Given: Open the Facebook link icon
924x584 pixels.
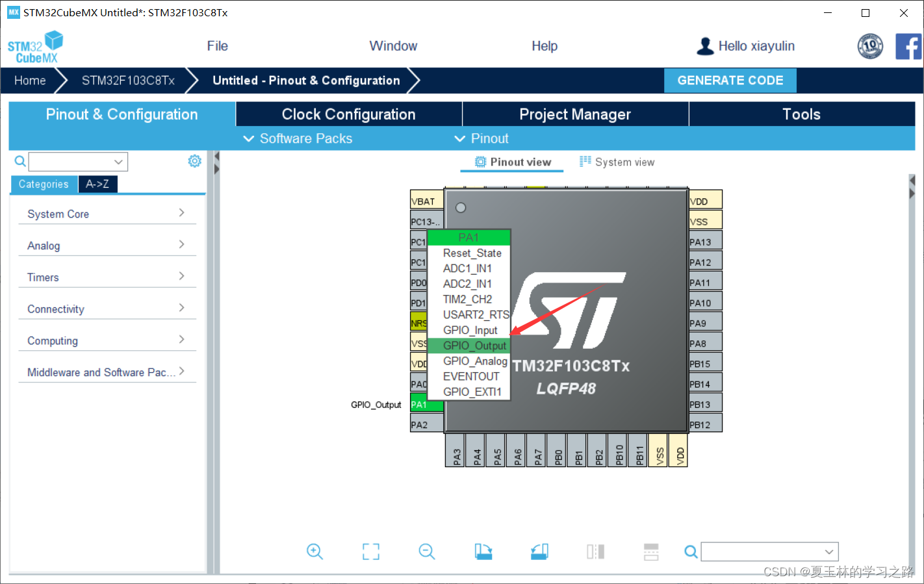Looking at the screenshot, I should click(x=908, y=46).
